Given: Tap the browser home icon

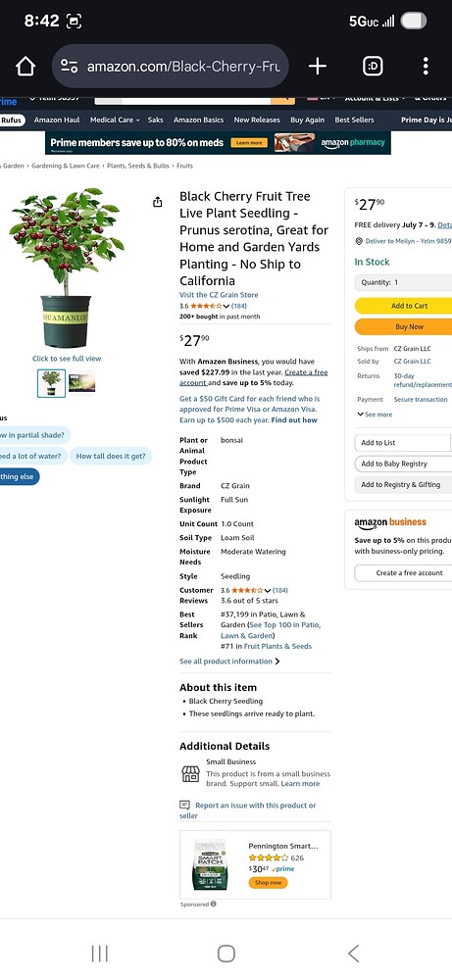Looking at the screenshot, I should (25, 67).
